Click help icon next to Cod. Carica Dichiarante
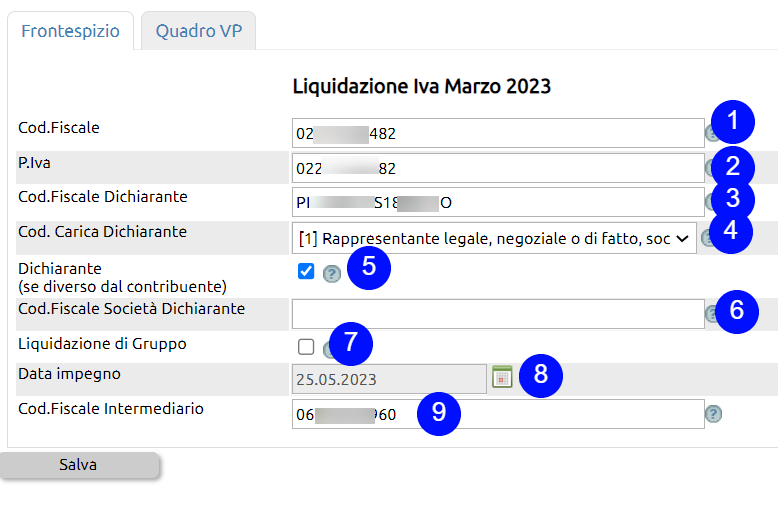The height and width of the screenshot is (524, 778). 706,238
